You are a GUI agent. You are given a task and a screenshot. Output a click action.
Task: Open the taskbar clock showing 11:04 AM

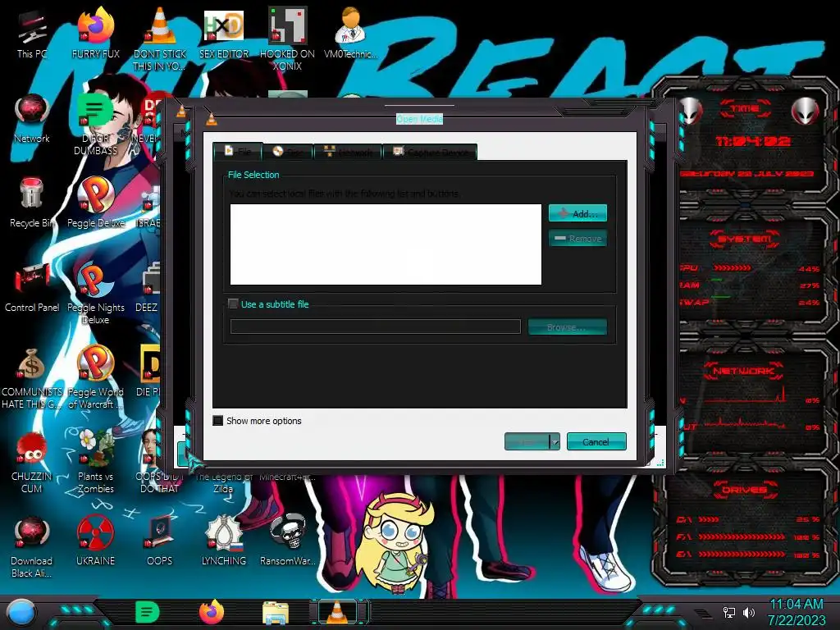pos(797,612)
